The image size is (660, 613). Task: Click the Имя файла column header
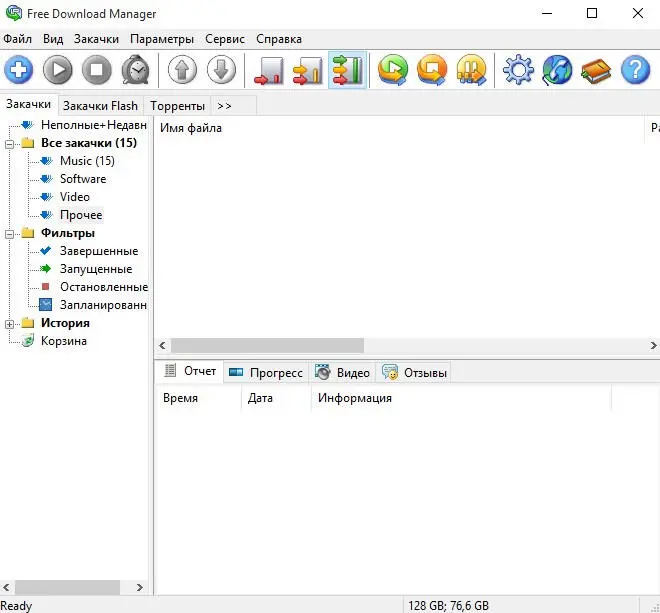[399, 128]
